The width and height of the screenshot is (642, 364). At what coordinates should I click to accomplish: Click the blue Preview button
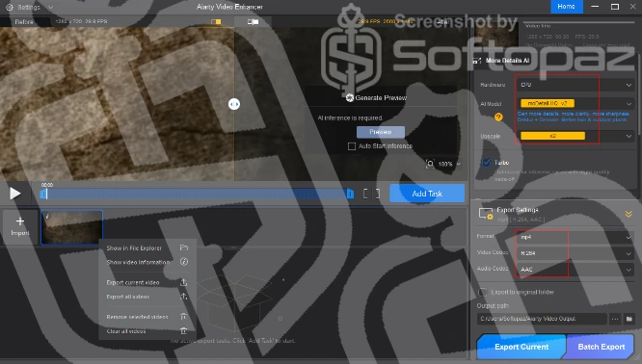click(x=381, y=132)
